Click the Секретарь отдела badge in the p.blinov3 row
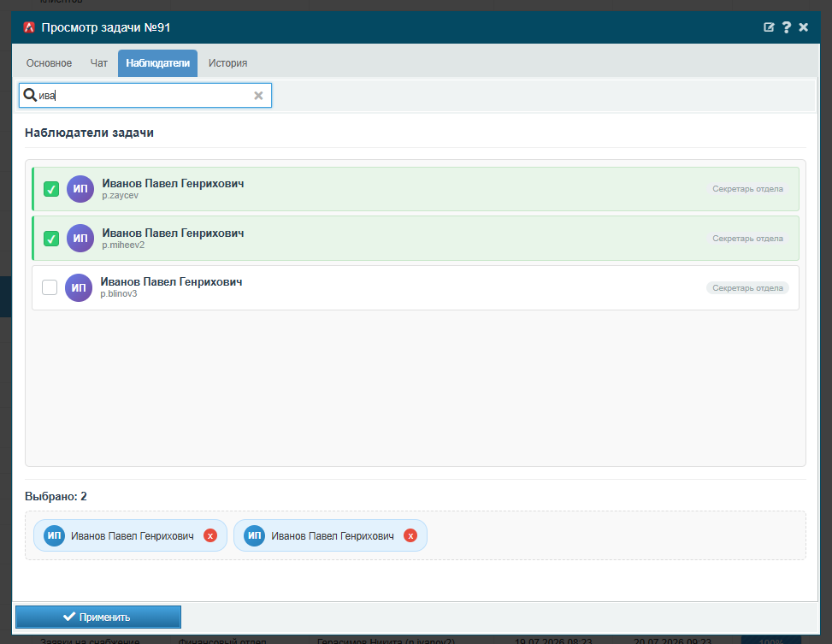This screenshot has height=644, width=832. [x=747, y=287]
